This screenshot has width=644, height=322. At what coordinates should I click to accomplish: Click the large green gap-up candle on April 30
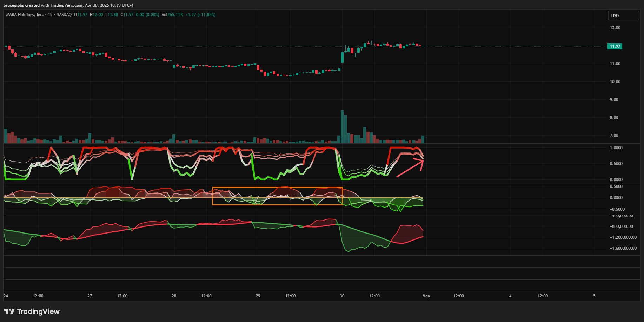tap(343, 57)
